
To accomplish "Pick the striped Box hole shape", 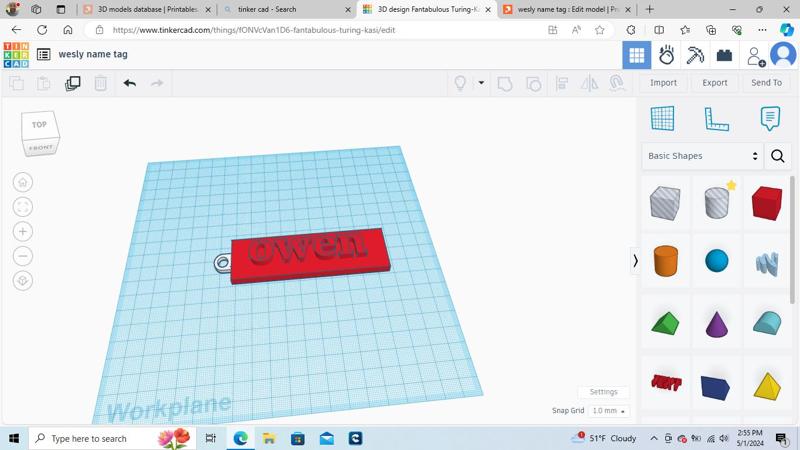I will (x=665, y=203).
